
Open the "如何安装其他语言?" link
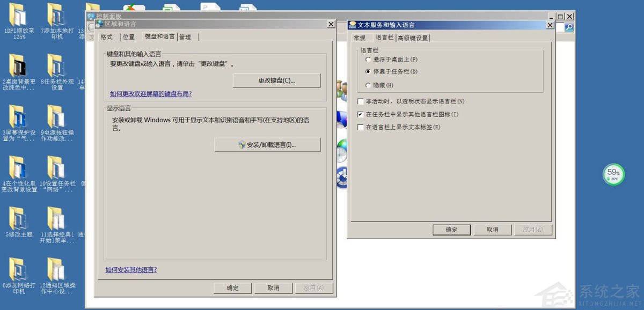pyautogui.click(x=131, y=270)
